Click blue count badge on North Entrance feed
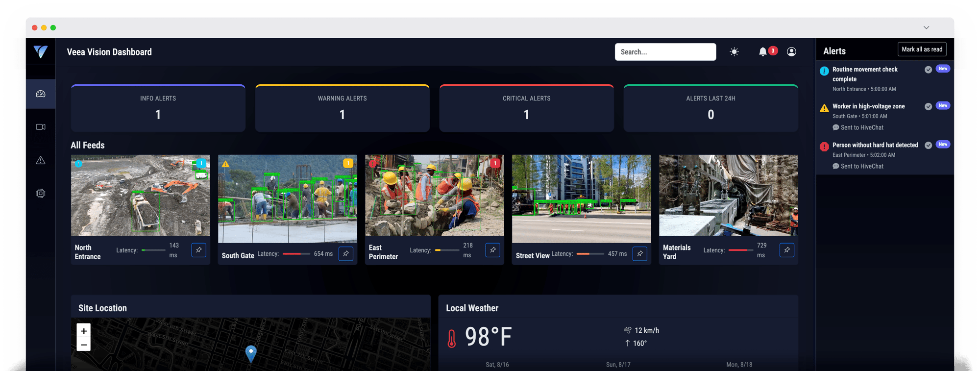The image size is (980, 371). (x=201, y=163)
